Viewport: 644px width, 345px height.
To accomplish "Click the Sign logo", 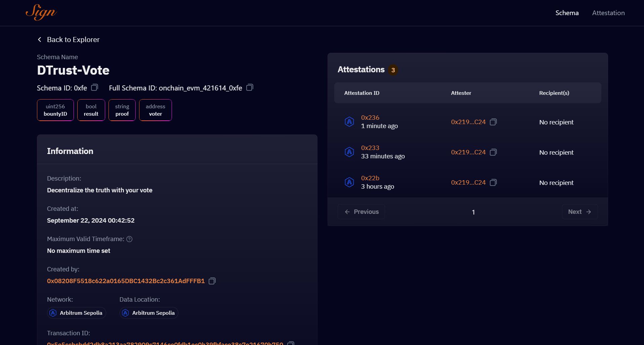I will 41,12.
